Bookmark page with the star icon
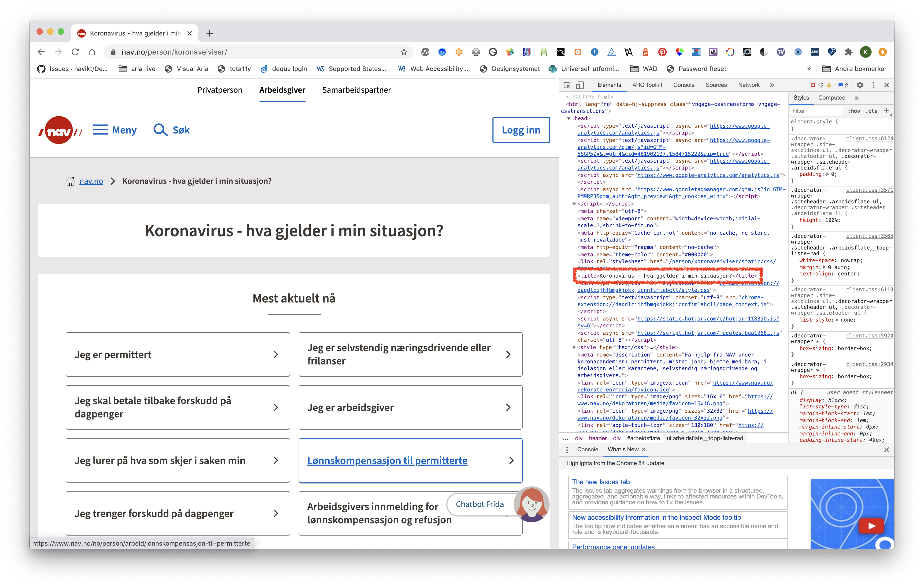Screen dimensions: 924x588 click(x=404, y=52)
